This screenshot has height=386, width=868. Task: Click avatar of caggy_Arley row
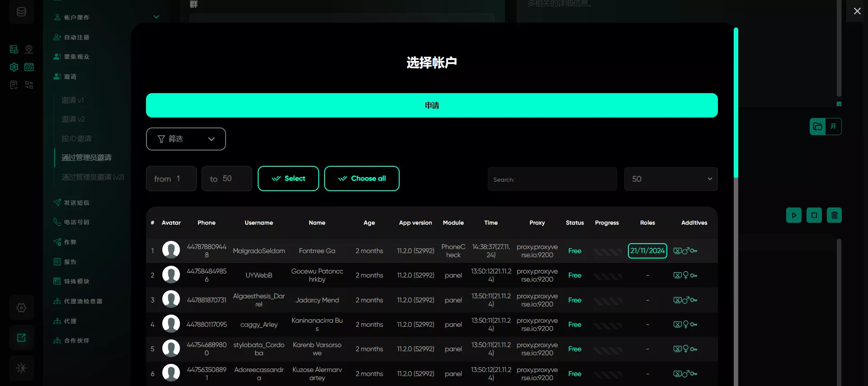pyautogui.click(x=171, y=324)
